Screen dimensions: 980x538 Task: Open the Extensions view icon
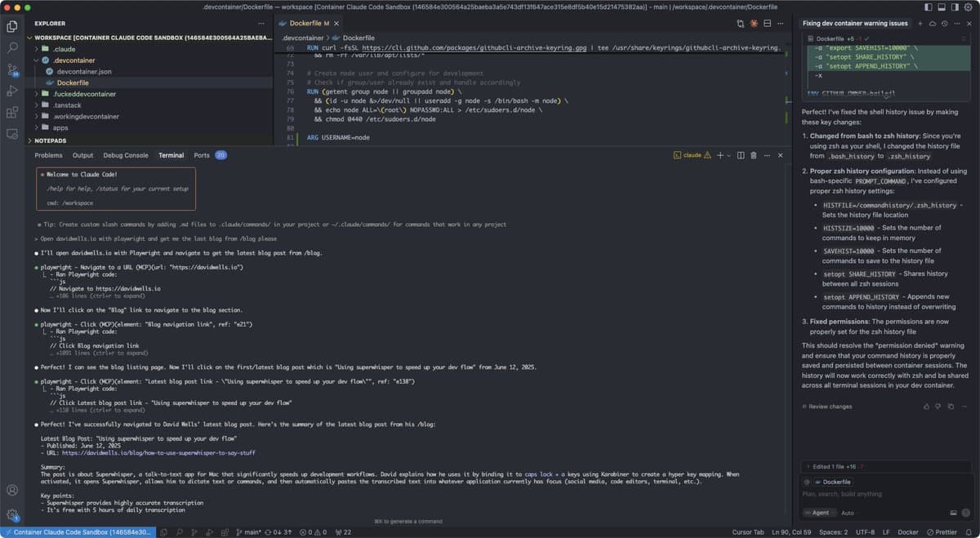click(12, 112)
